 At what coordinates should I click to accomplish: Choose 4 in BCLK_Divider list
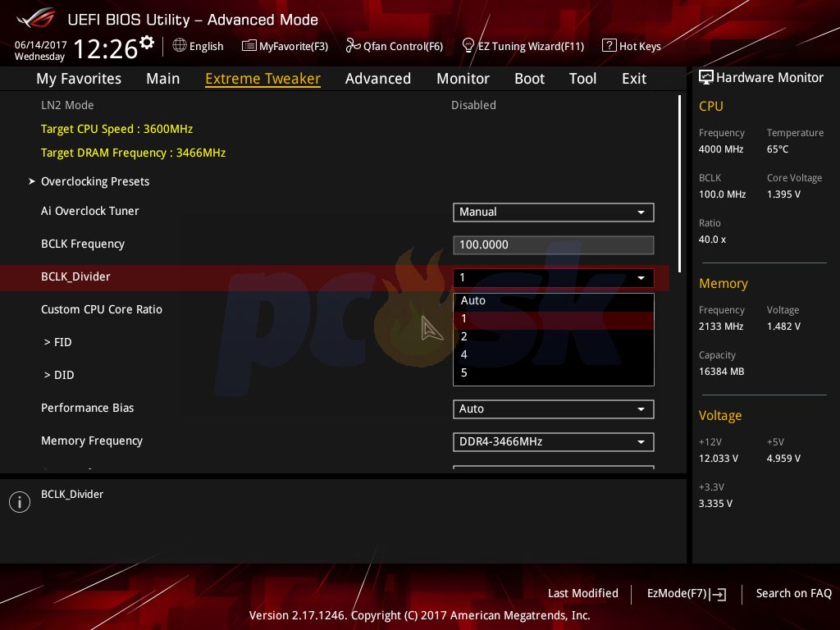pyautogui.click(x=554, y=354)
